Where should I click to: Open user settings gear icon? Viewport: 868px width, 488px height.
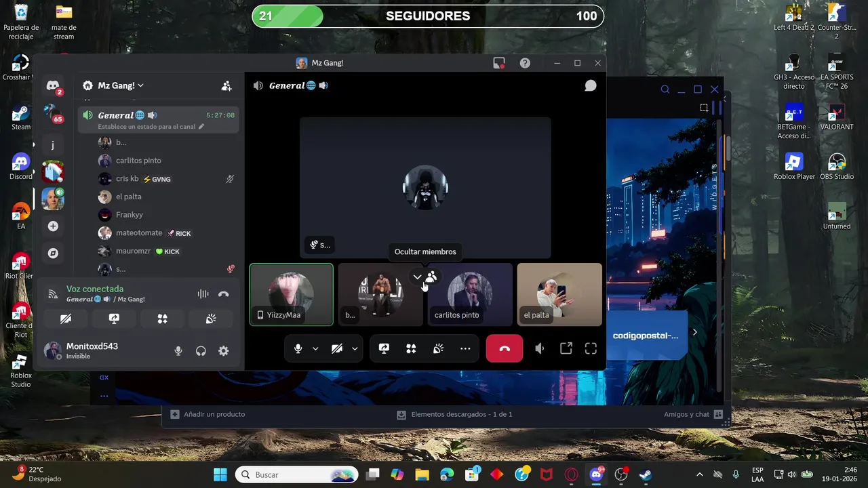[x=223, y=350]
